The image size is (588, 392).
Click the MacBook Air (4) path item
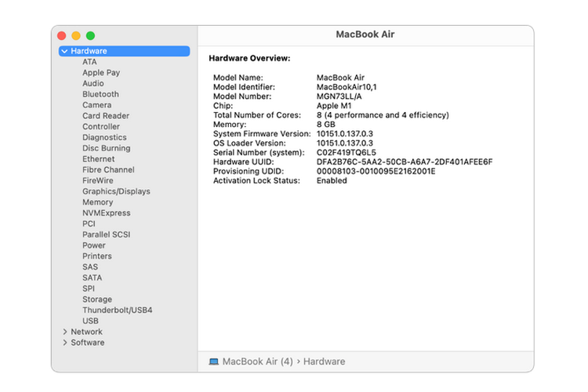coord(257,361)
